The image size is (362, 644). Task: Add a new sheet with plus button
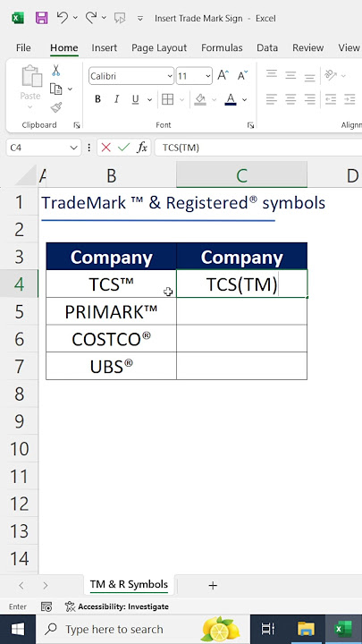pyautogui.click(x=213, y=586)
